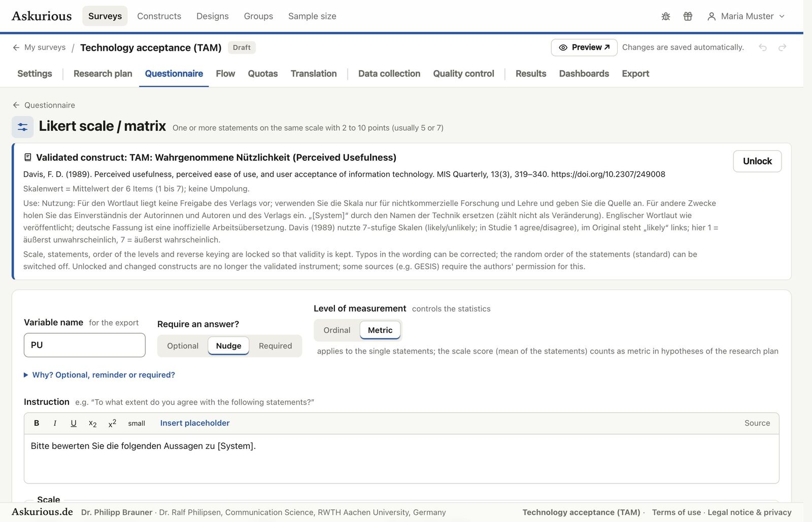Open Constructs in top navigation
812x522 pixels.
(159, 16)
